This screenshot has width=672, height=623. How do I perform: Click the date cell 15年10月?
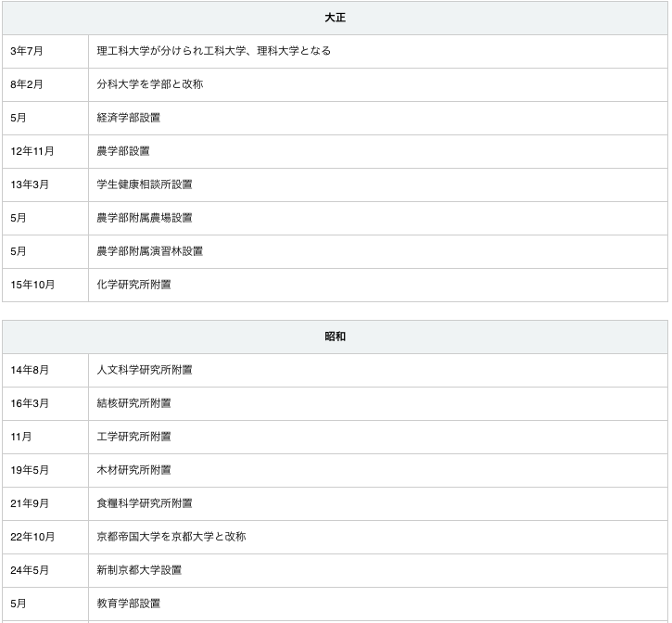[45, 286]
